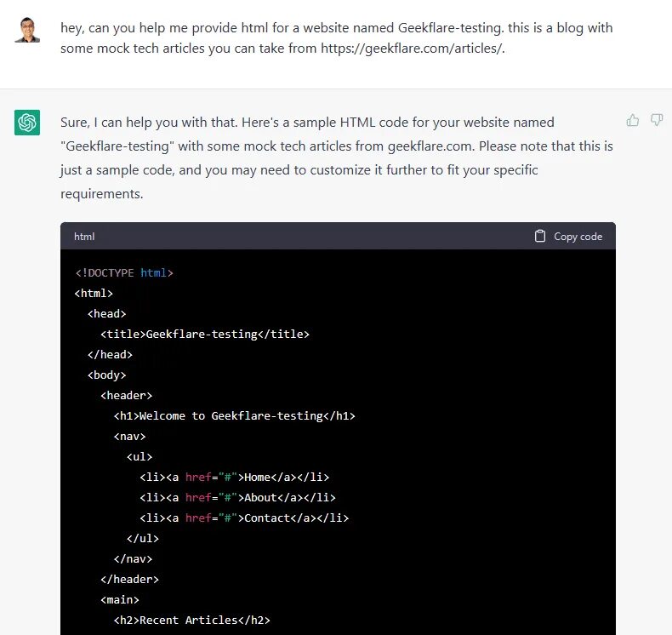
Task: Click the <main> tag line
Action: click(120, 600)
